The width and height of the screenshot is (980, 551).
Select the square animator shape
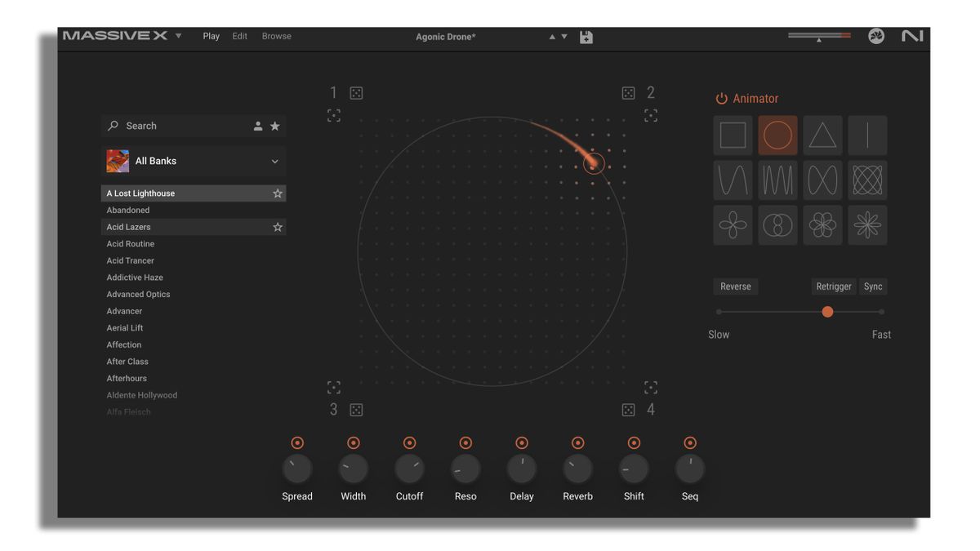733,136
